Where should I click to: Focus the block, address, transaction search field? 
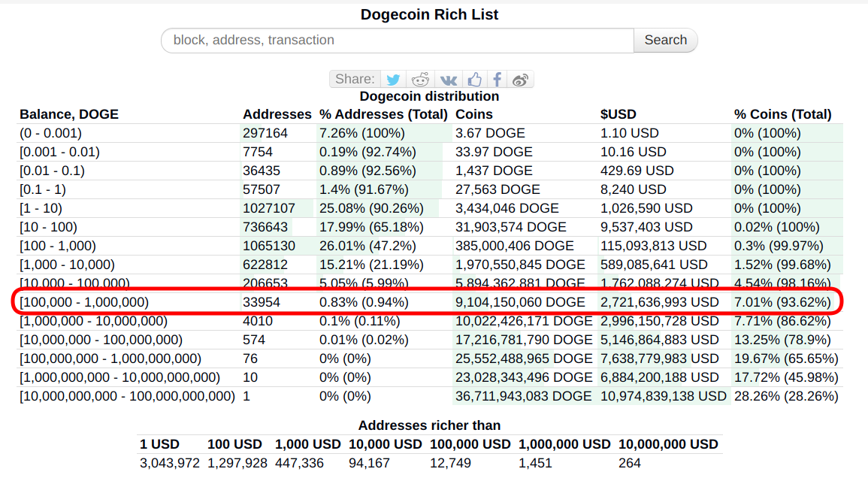(398, 41)
